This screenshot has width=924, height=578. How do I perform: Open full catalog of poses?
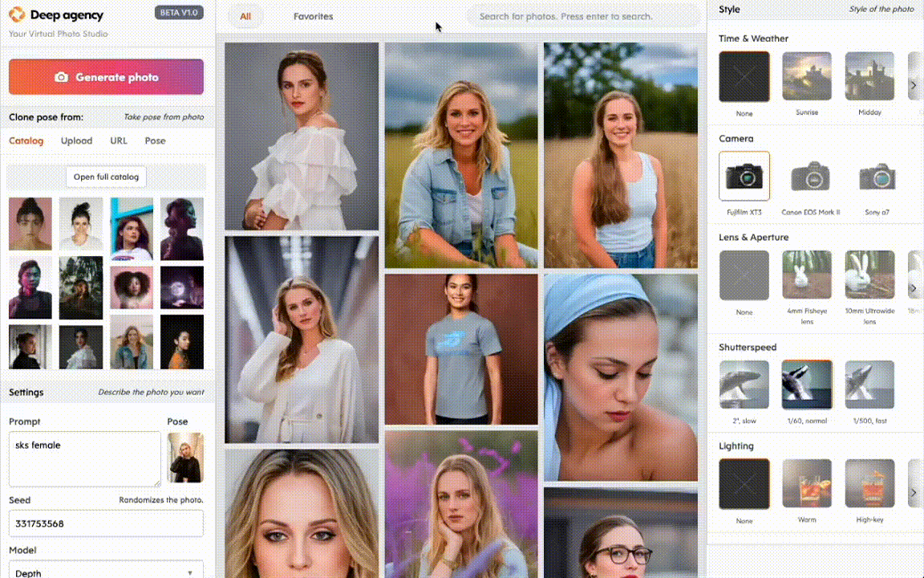coord(106,177)
